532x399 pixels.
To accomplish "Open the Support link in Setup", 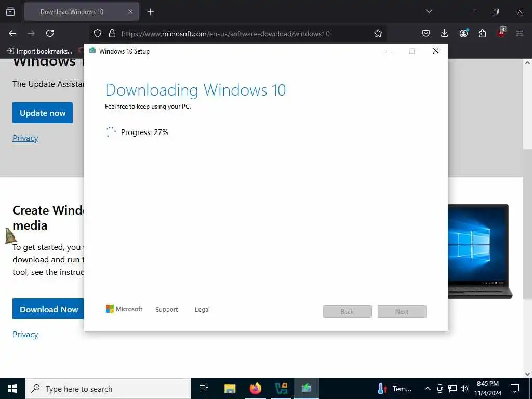I will coord(167,310).
